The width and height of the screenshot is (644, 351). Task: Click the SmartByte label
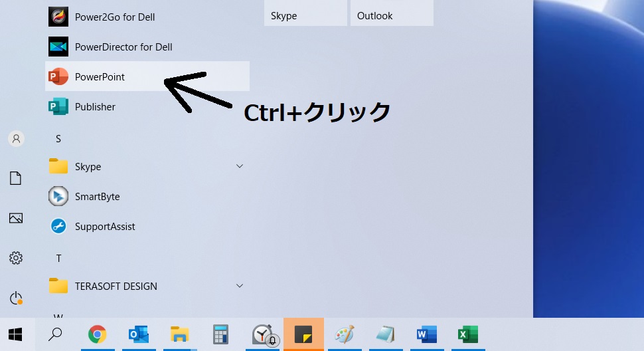coord(98,197)
